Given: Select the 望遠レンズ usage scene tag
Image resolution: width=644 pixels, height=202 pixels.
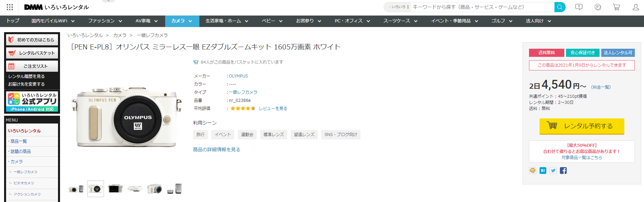Looking at the screenshot, I should click(304, 135).
